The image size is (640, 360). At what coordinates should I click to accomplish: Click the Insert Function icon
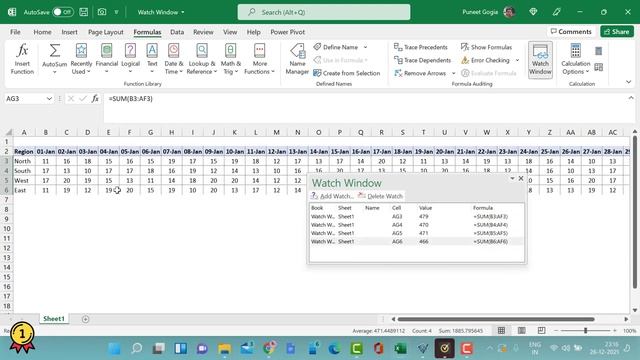point(22,59)
